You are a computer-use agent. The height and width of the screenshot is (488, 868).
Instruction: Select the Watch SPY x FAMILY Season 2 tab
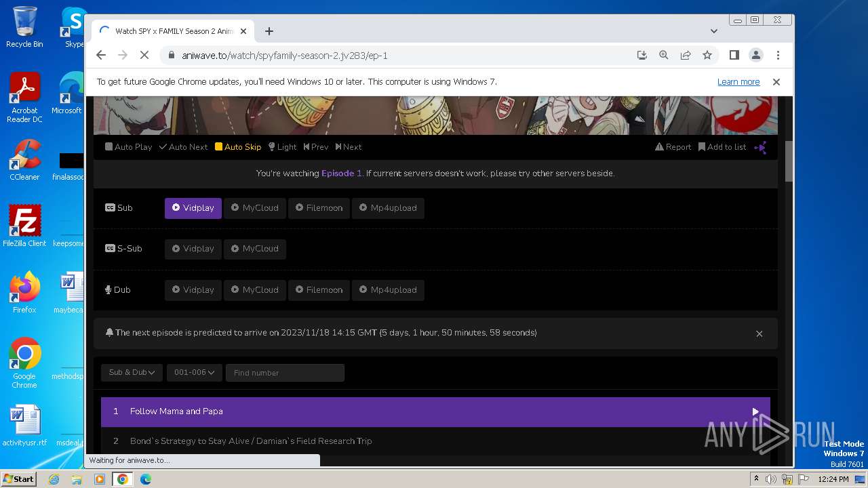point(173,31)
